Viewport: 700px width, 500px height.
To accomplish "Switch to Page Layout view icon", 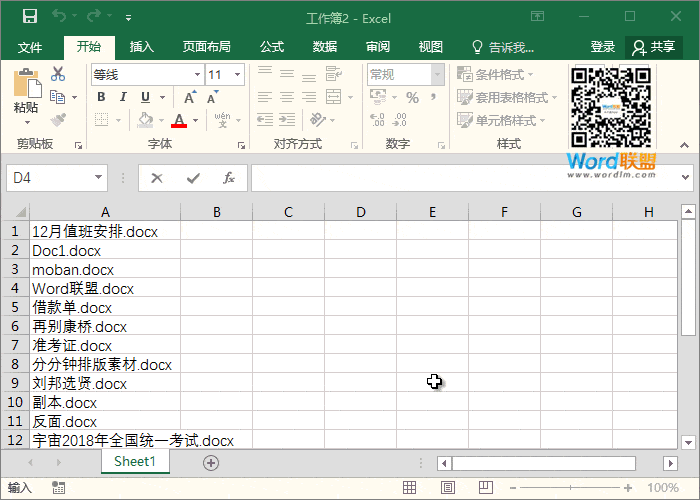I will click(448, 488).
